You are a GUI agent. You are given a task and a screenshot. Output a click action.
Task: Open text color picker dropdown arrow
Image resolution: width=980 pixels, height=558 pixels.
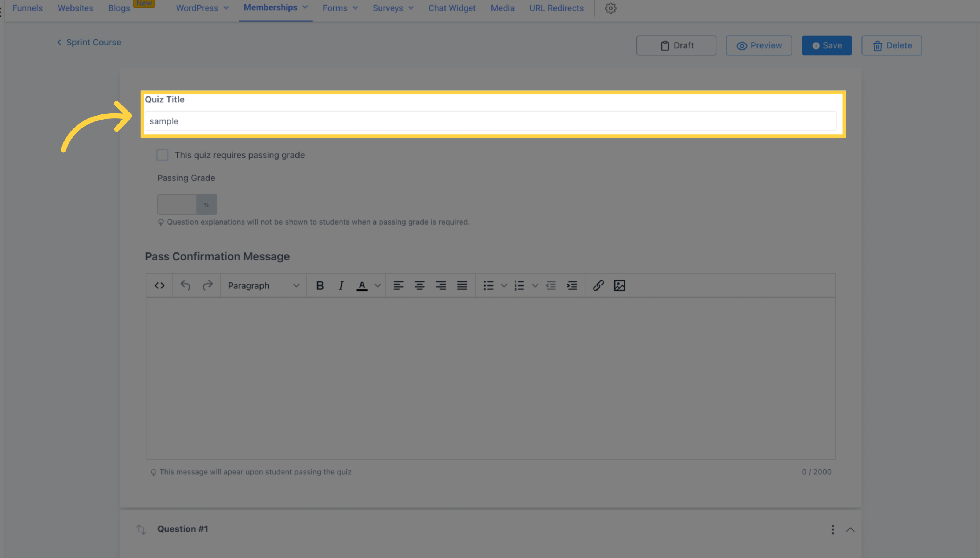(x=378, y=285)
